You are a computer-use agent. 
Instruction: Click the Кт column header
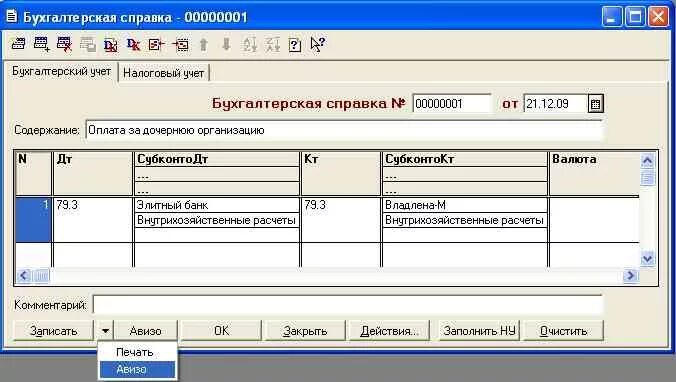pyautogui.click(x=340, y=173)
